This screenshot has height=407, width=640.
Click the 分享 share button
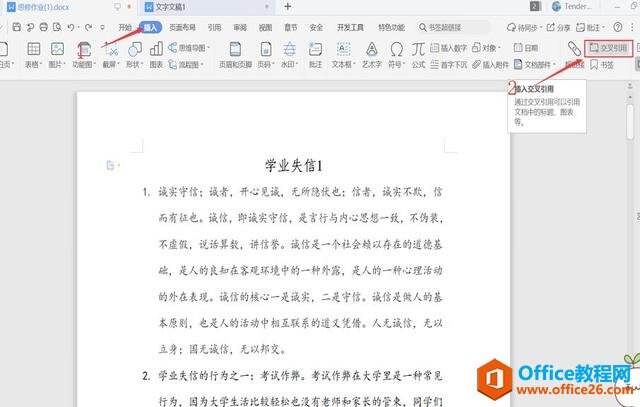pos(558,27)
